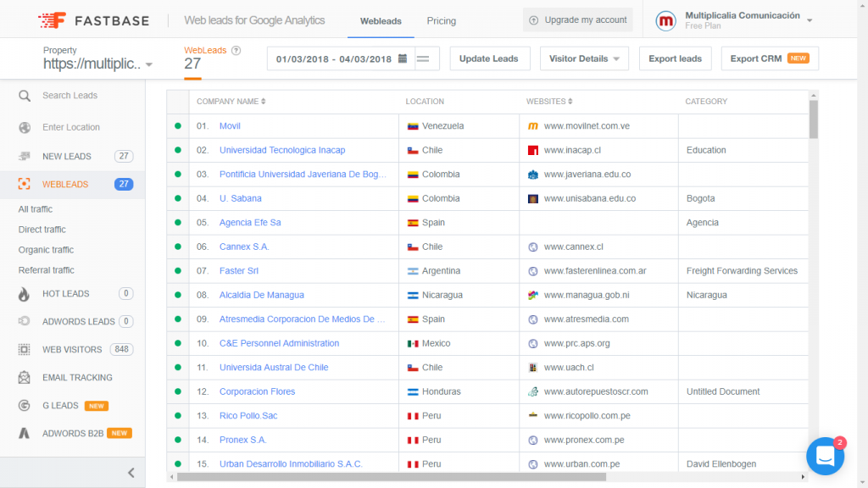
Task: Open the C&E Personnel Administration link
Action: (x=279, y=343)
